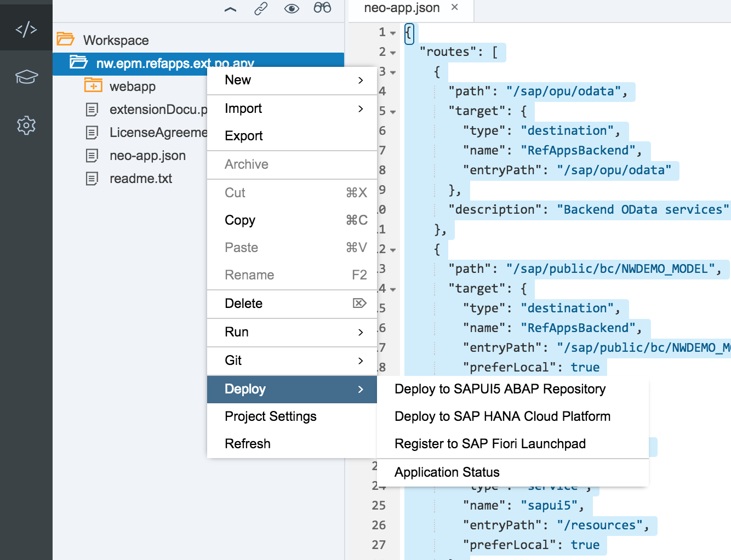731x560 pixels.
Task: Choose Refresh from context menu
Action: tap(292, 444)
